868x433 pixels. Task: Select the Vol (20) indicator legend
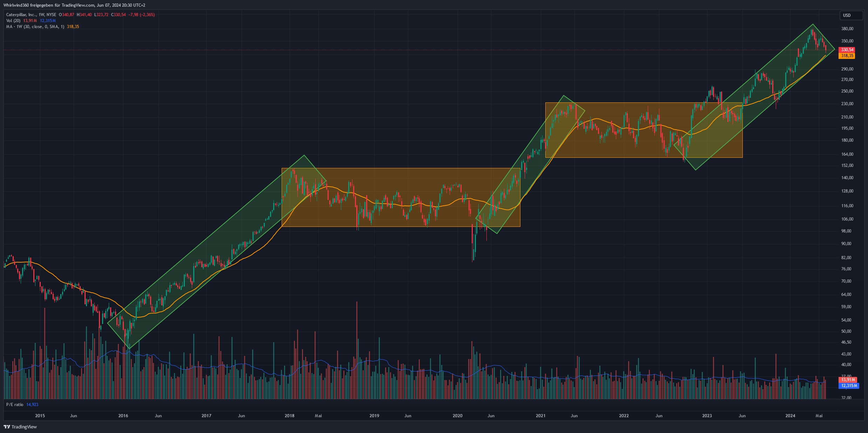click(13, 21)
